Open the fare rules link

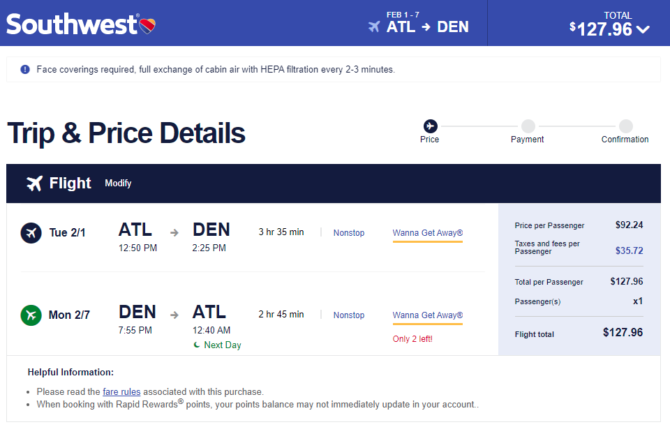coord(121,392)
